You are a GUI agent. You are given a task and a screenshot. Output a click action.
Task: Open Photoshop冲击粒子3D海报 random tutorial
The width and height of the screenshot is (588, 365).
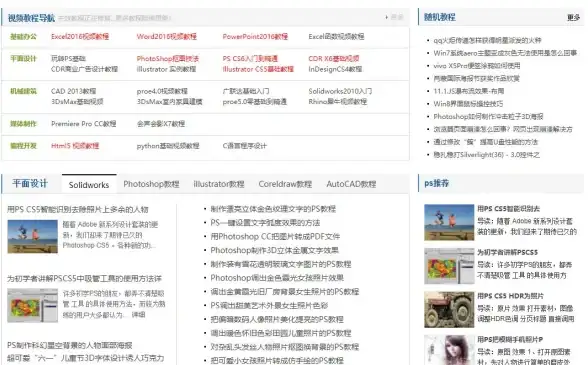[488, 117]
